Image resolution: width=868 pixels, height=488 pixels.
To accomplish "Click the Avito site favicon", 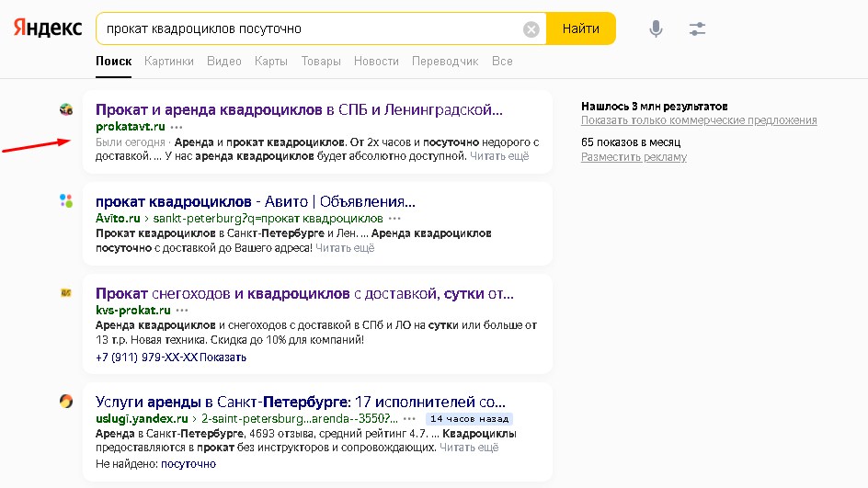I will coord(66,201).
